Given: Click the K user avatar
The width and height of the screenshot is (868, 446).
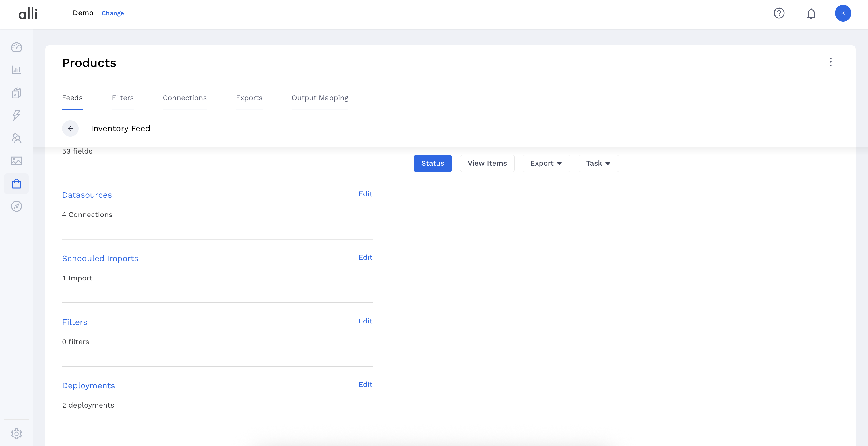Looking at the screenshot, I should pyautogui.click(x=843, y=13).
